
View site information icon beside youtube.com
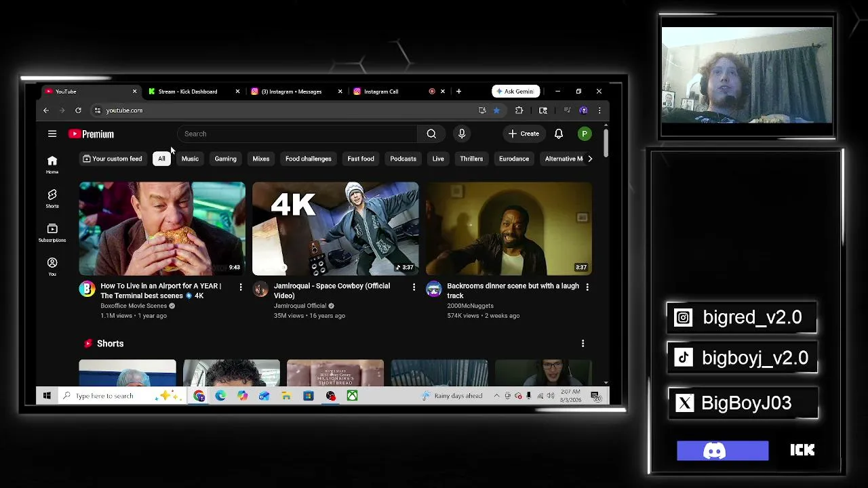tap(98, 110)
